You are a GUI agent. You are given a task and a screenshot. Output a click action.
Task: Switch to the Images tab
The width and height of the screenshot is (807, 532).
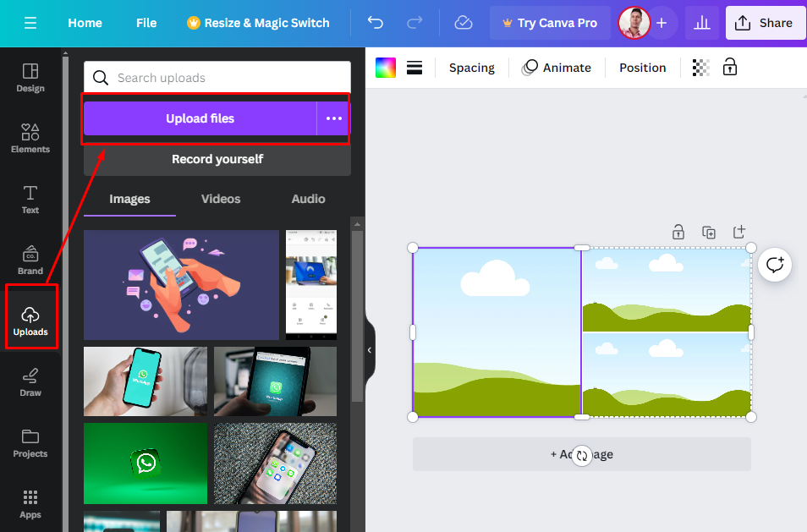pos(129,199)
